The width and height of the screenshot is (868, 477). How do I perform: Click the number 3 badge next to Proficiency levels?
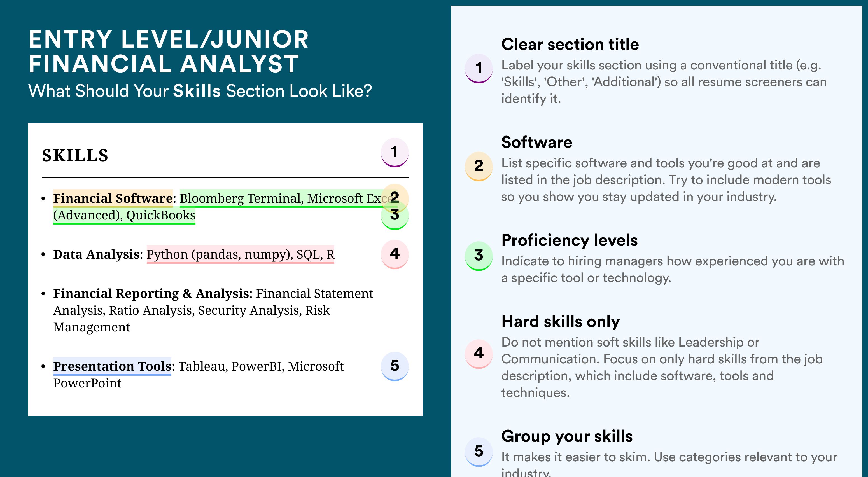[x=479, y=256]
